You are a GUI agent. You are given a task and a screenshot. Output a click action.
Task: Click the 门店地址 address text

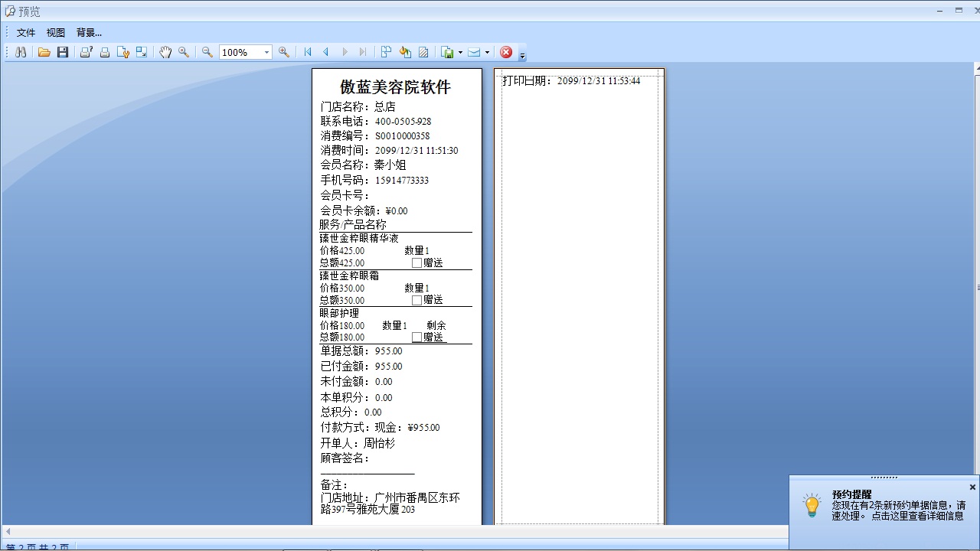coord(390,503)
